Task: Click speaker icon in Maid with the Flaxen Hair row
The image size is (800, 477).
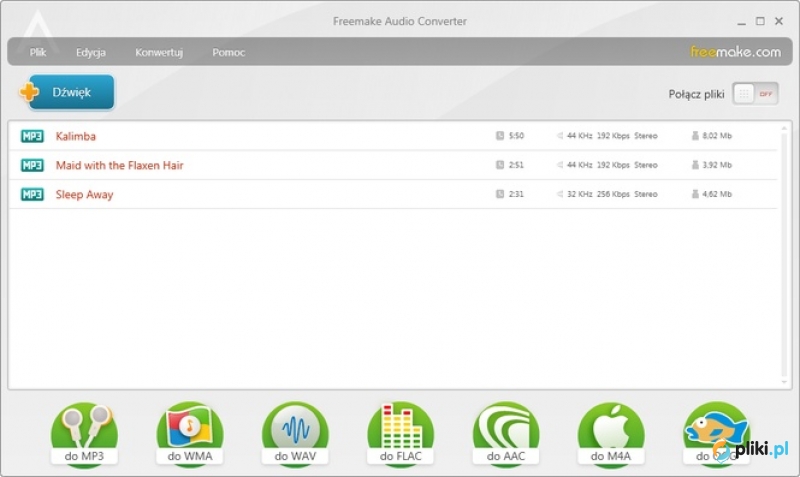Action: tap(560, 165)
